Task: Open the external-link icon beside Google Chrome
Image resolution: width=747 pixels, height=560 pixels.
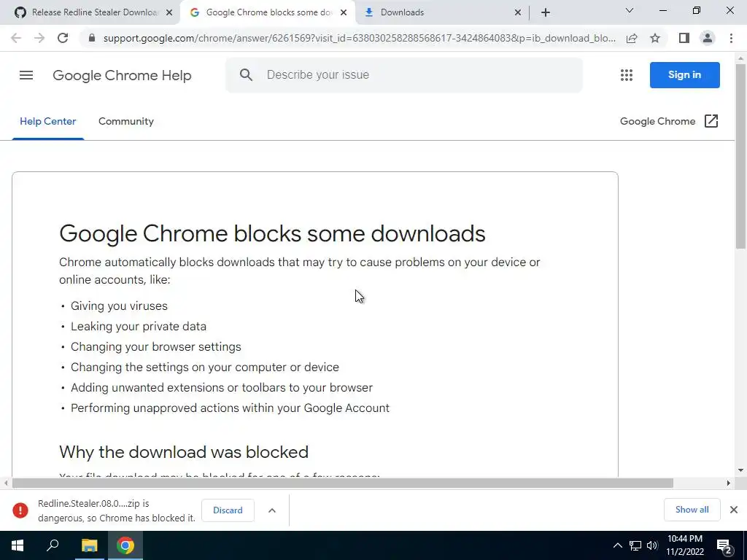Action: pos(711,121)
